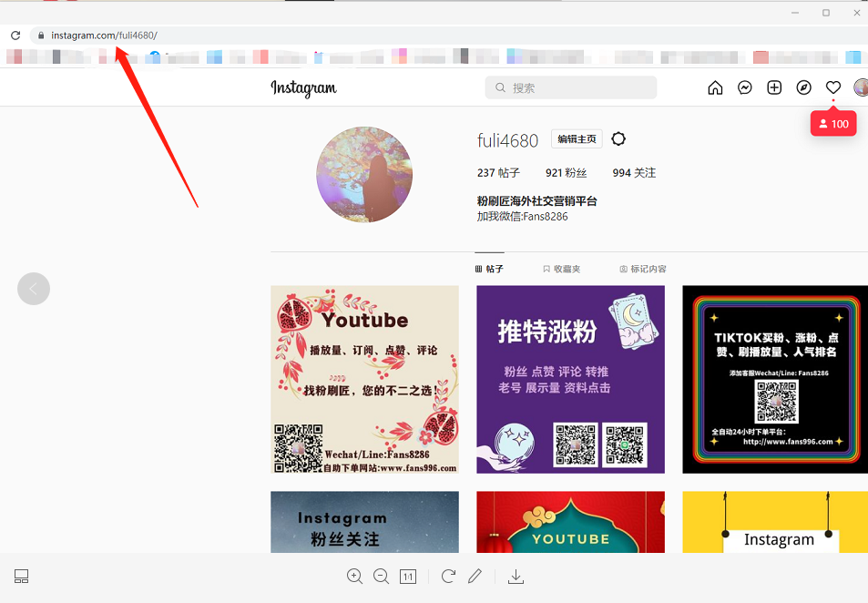This screenshot has width=868, height=603.
Task: Open the Explore compass icon
Action: (x=803, y=87)
